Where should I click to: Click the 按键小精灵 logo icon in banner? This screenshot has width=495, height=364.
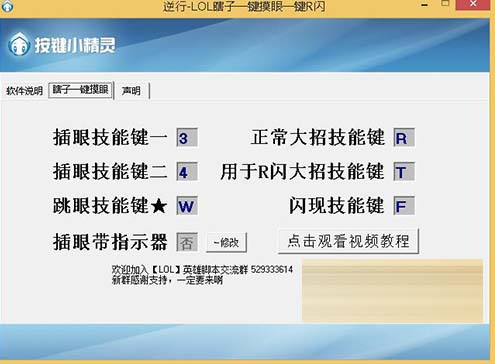click(19, 44)
